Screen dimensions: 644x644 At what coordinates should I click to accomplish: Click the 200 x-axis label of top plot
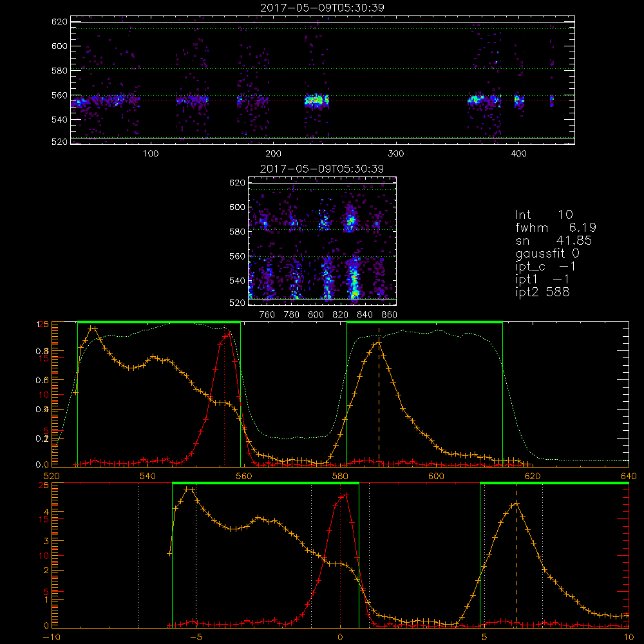(273, 154)
